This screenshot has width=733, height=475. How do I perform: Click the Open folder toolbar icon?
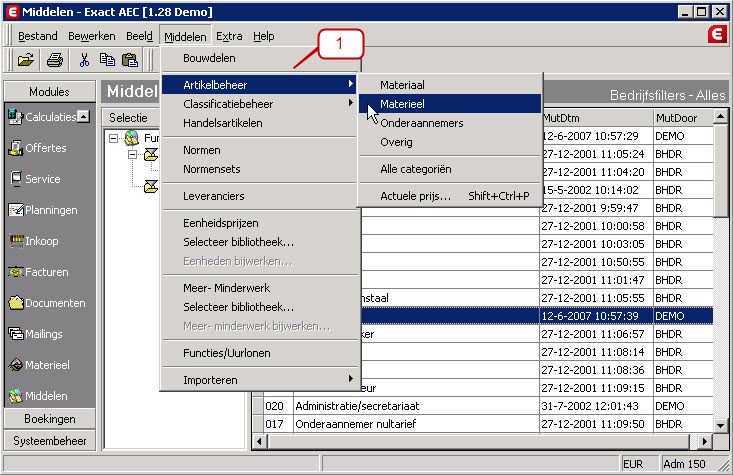26,60
